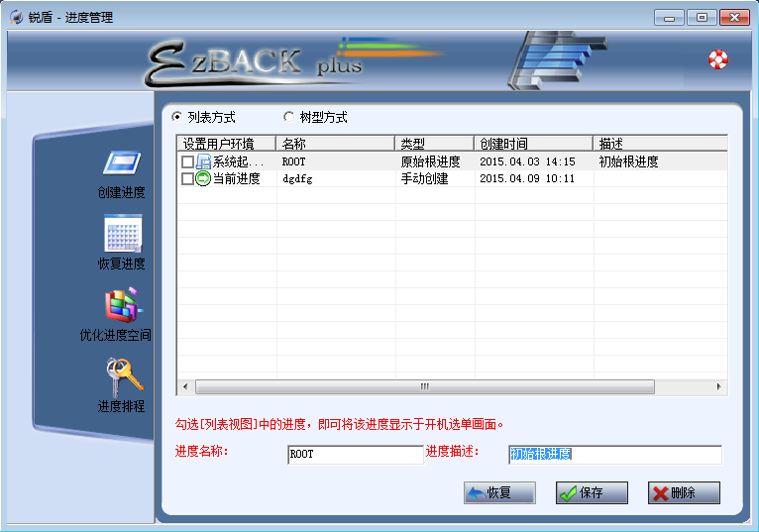
Task: Minimize the 锐盾 进度管理 window
Action: [x=669, y=18]
